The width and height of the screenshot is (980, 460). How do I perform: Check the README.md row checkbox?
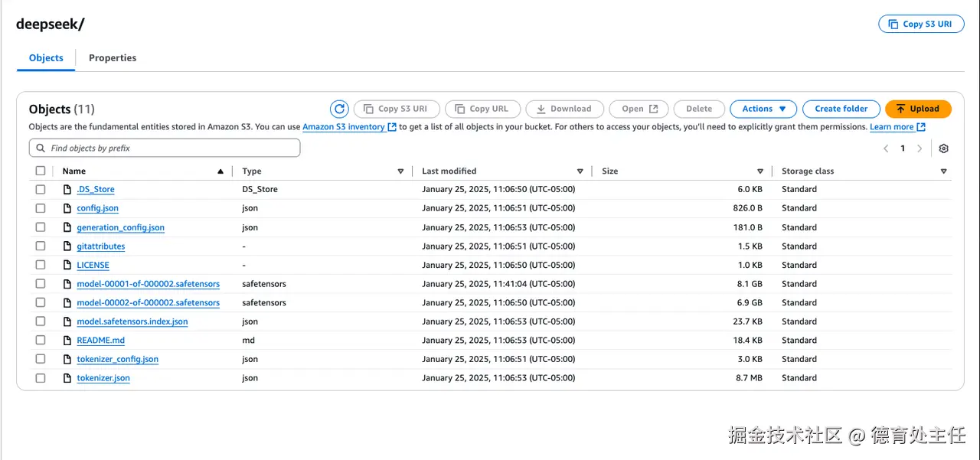tap(41, 341)
